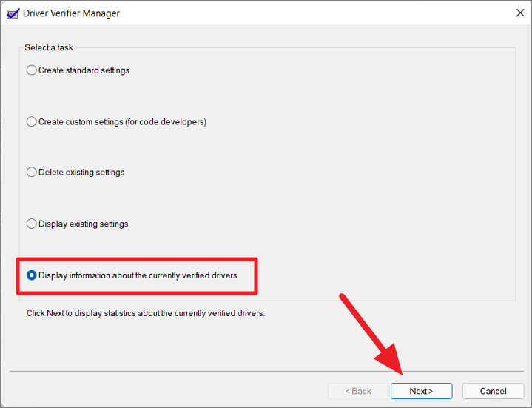Click the selected currently verified drivers radio circle

pyautogui.click(x=32, y=275)
